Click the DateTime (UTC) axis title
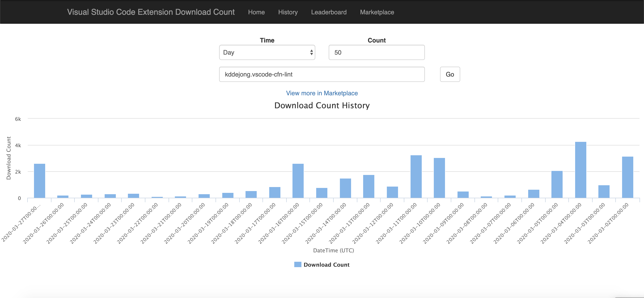The height and width of the screenshot is (298, 644). point(333,251)
